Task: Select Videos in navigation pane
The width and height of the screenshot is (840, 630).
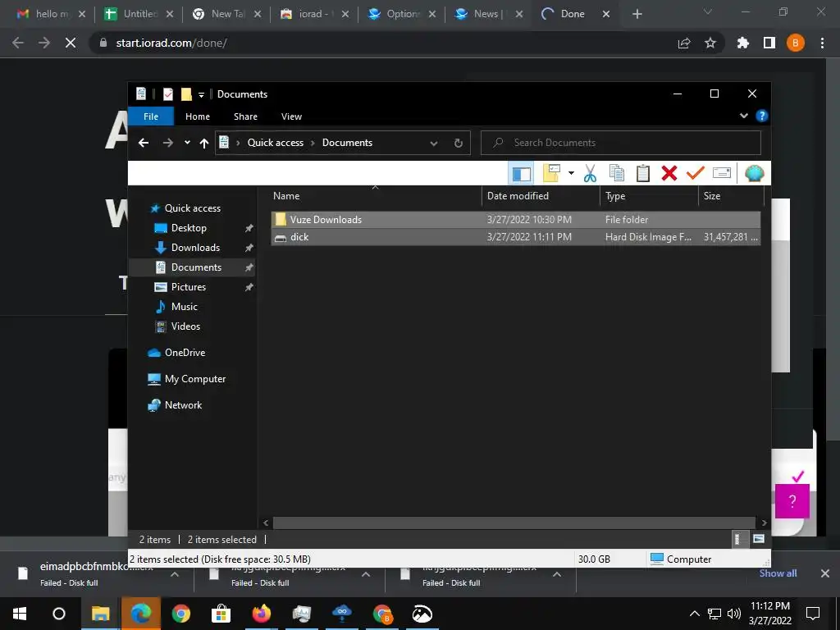Action: click(185, 326)
